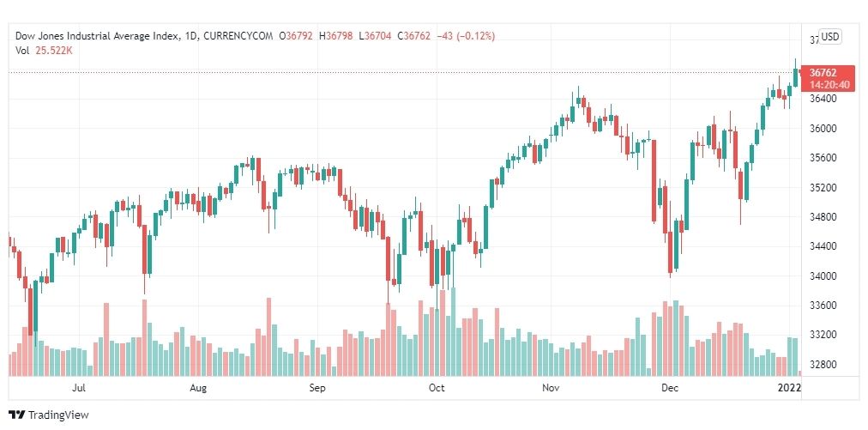
Task: Click the 36000 price axis label
Action: (x=822, y=129)
